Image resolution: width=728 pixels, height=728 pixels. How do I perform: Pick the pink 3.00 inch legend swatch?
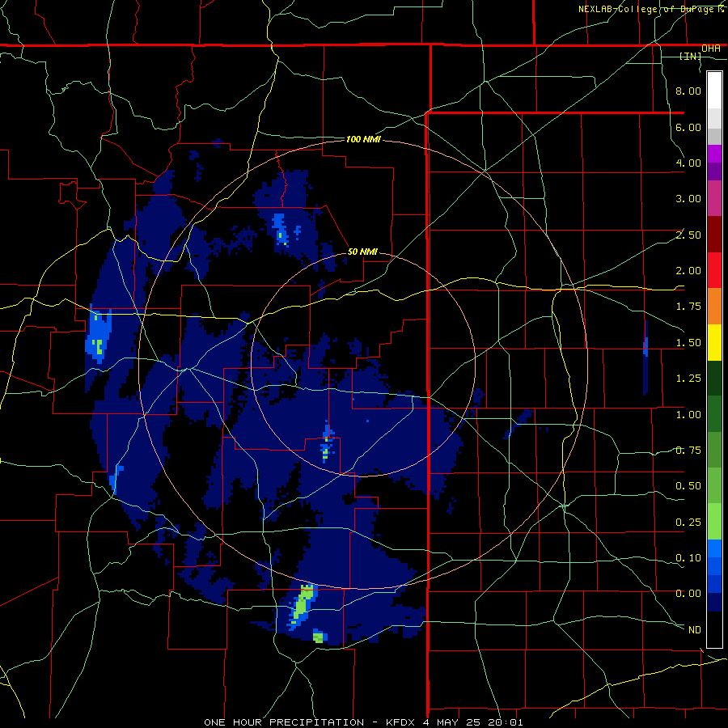point(714,198)
